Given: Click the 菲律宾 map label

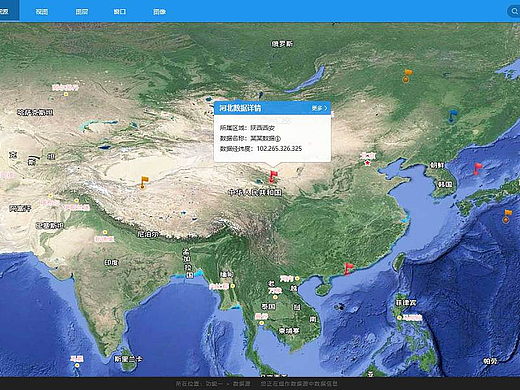Looking at the screenshot, I should (x=406, y=303).
